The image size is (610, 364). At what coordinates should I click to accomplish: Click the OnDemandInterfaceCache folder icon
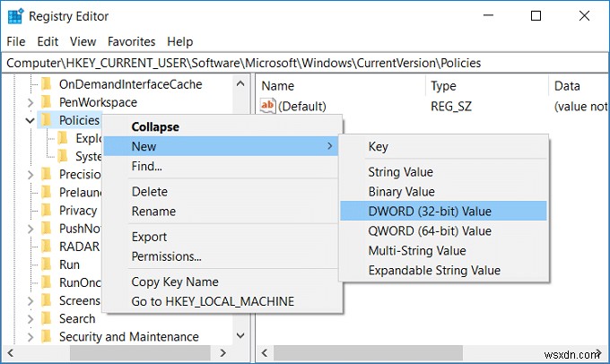click(47, 84)
